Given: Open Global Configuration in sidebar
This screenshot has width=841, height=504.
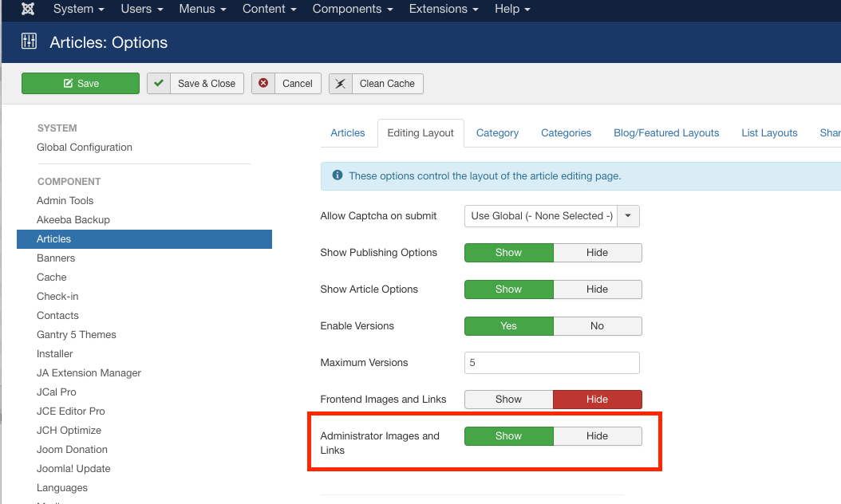Looking at the screenshot, I should click(85, 148).
